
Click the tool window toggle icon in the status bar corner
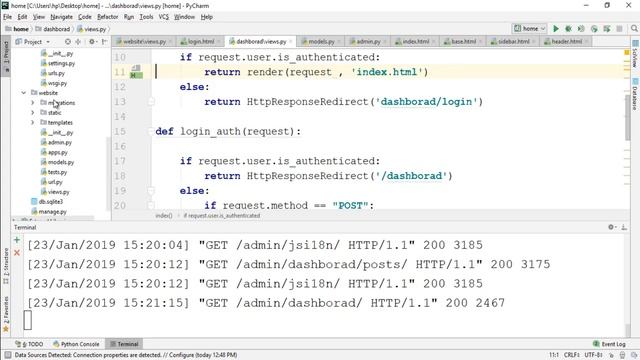(x=7, y=355)
